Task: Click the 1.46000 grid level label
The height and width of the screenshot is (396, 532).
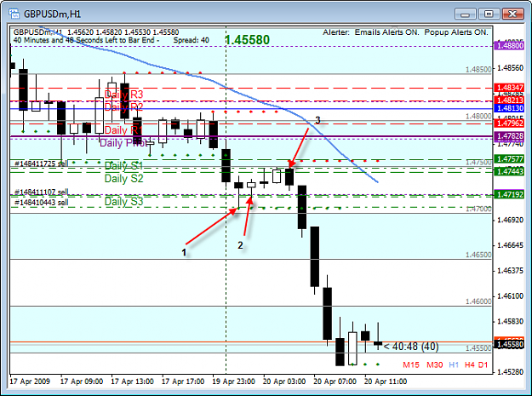Action: tap(478, 301)
